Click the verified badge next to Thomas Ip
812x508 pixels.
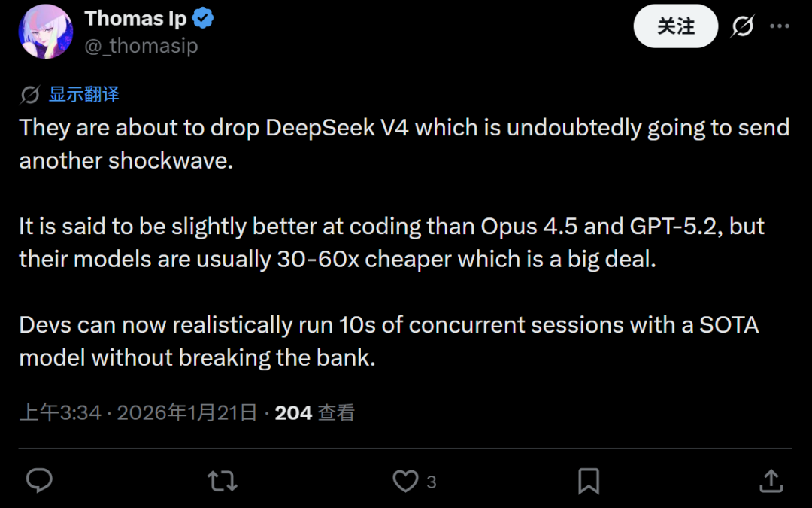[x=203, y=17]
